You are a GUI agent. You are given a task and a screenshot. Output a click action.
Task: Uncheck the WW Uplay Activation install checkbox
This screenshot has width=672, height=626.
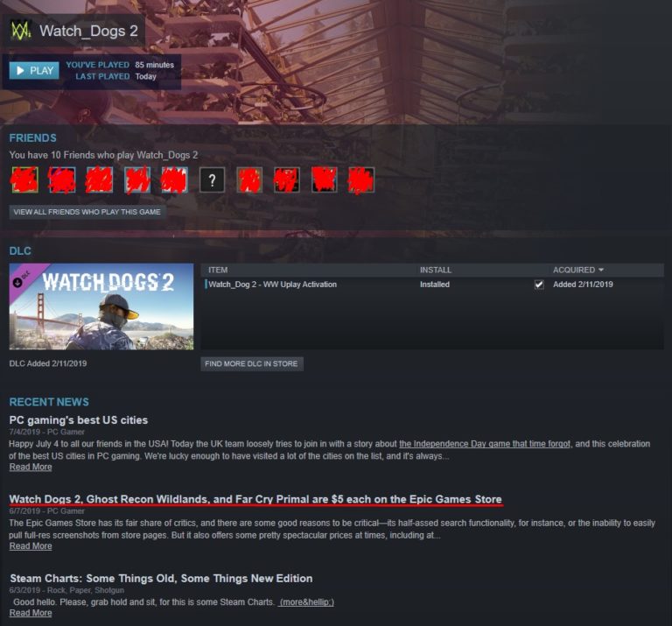click(x=539, y=285)
